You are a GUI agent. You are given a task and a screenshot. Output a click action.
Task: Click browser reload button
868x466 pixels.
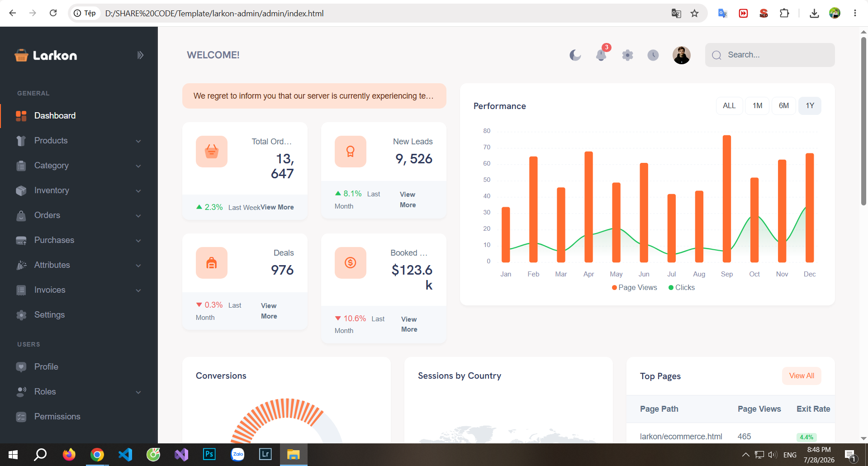click(53, 13)
